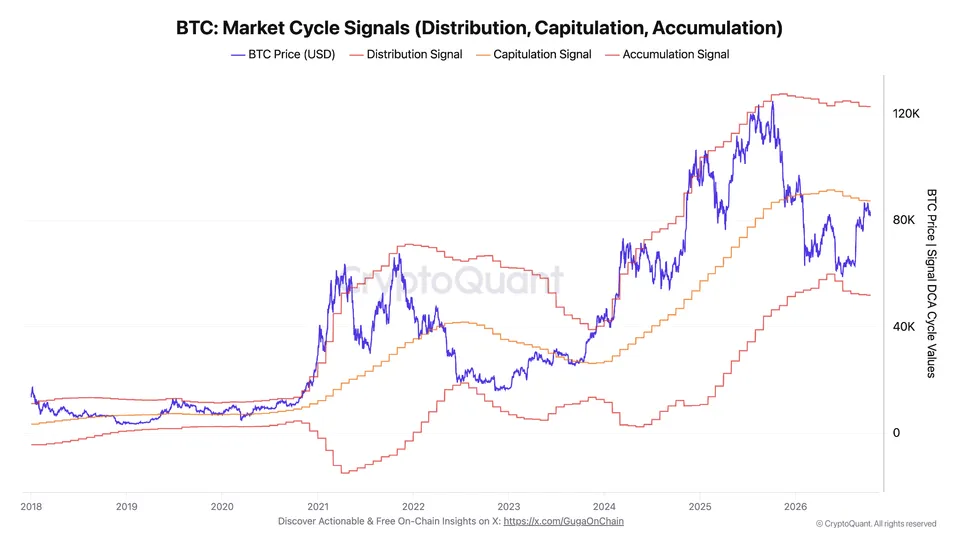Click the orange Capitulation legend line swatch
The height and width of the screenshot is (540, 960).
(483, 55)
